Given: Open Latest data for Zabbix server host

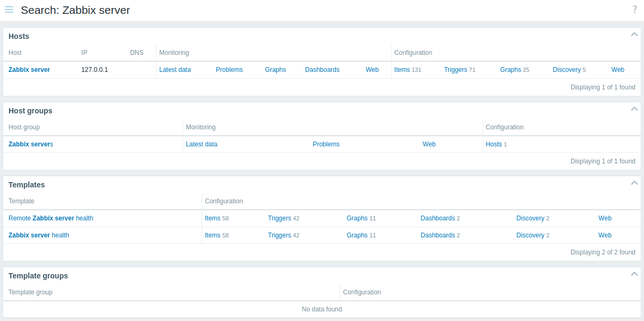Looking at the screenshot, I should point(175,70).
